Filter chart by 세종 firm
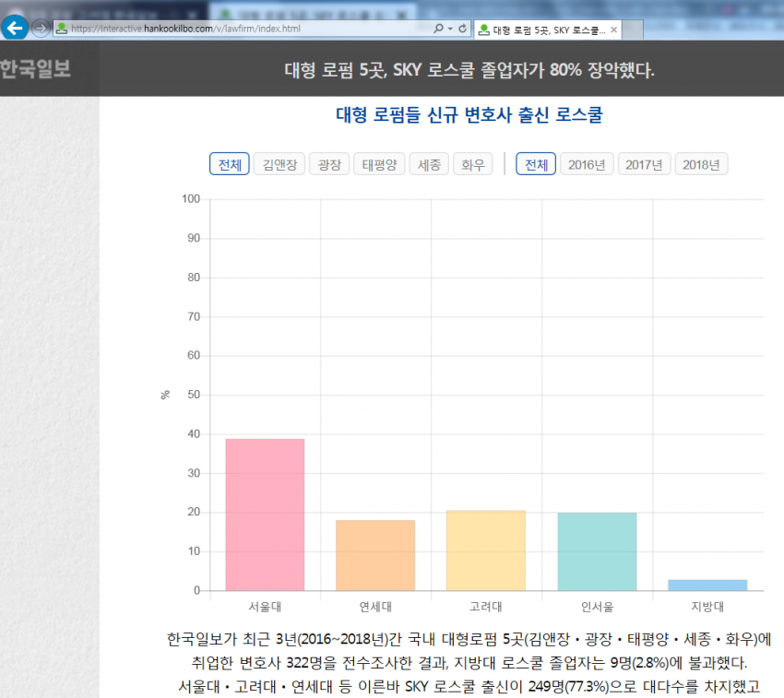The image size is (784, 698). [x=429, y=164]
